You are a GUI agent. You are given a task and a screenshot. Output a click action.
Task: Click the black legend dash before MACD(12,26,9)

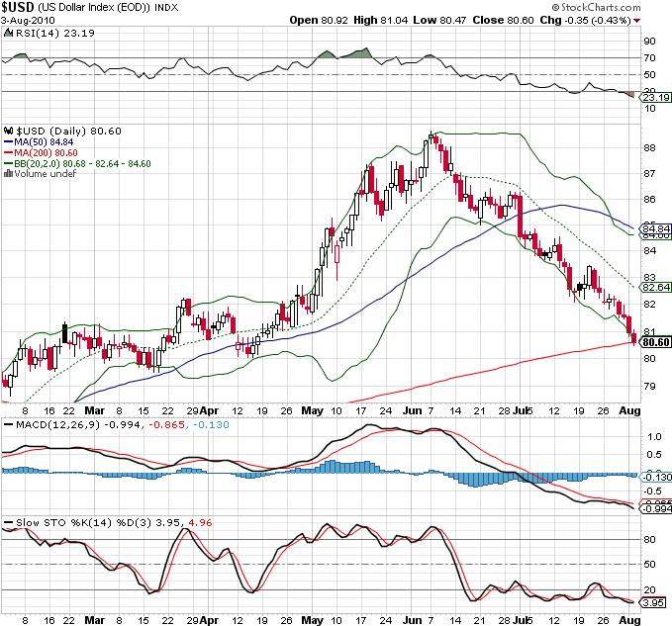(x=8, y=425)
